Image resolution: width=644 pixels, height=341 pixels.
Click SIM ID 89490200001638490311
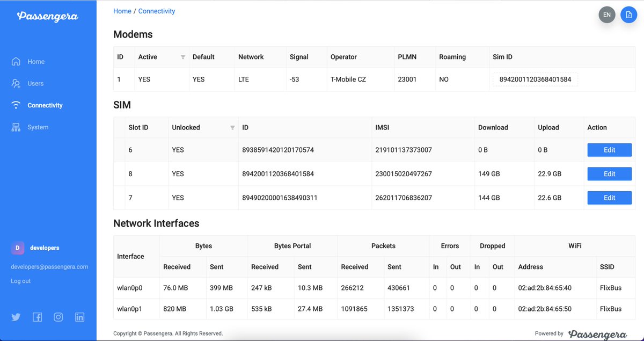coord(280,198)
